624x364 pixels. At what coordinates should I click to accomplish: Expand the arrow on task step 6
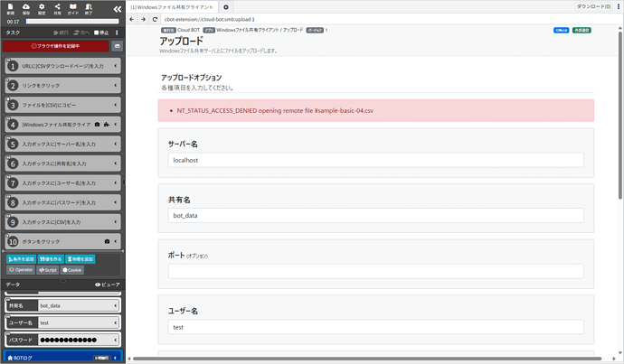point(116,163)
